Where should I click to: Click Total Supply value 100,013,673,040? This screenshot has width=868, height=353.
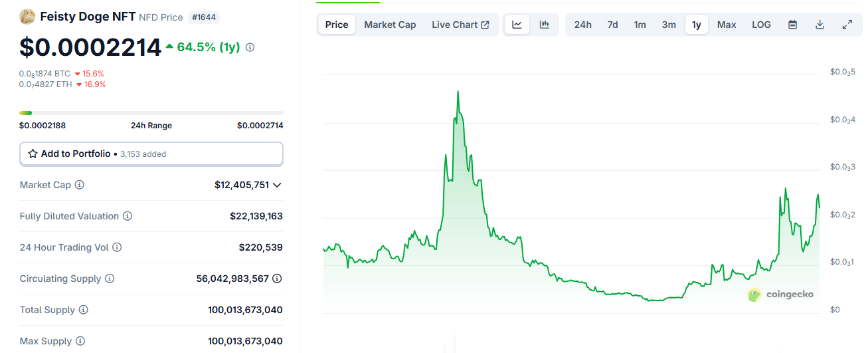245,310
